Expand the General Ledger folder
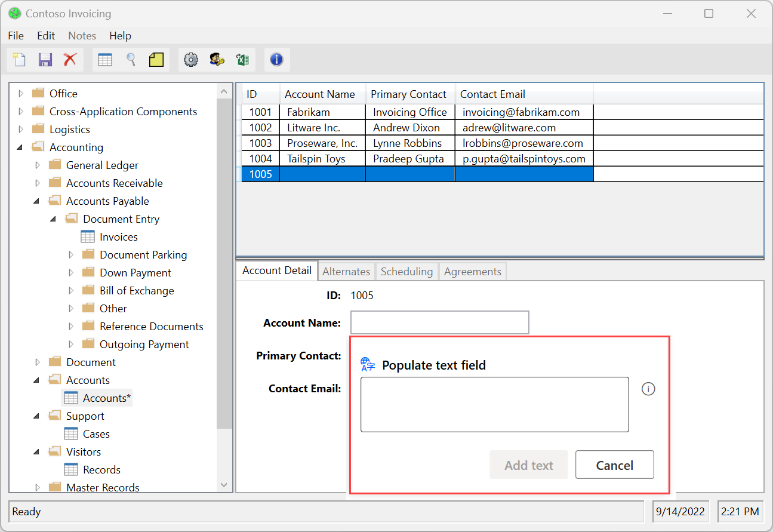The width and height of the screenshot is (773, 532). click(38, 165)
